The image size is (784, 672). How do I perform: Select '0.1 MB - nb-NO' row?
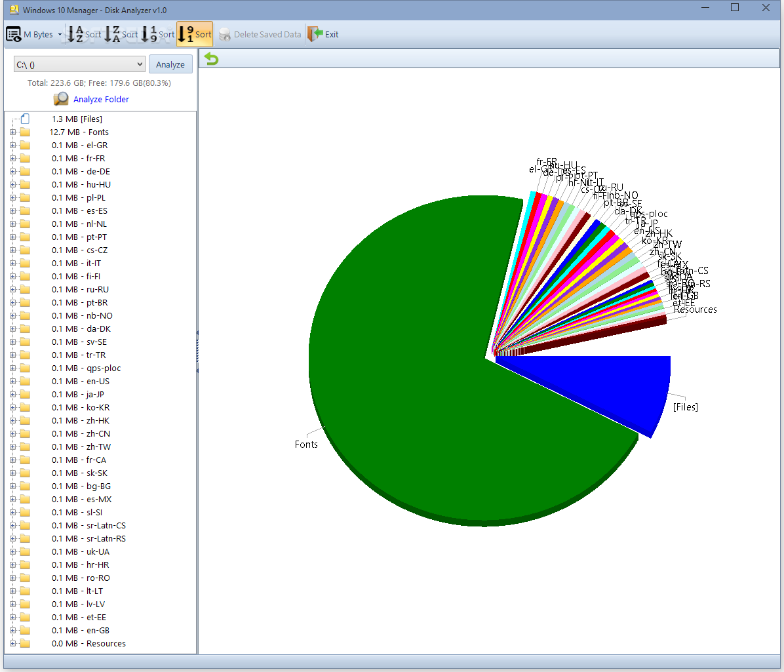coord(82,315)
